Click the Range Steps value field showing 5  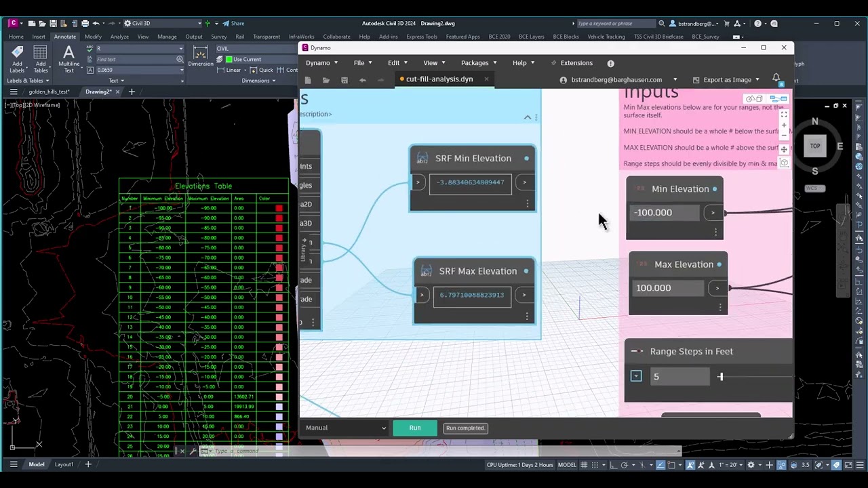point(679,377)
